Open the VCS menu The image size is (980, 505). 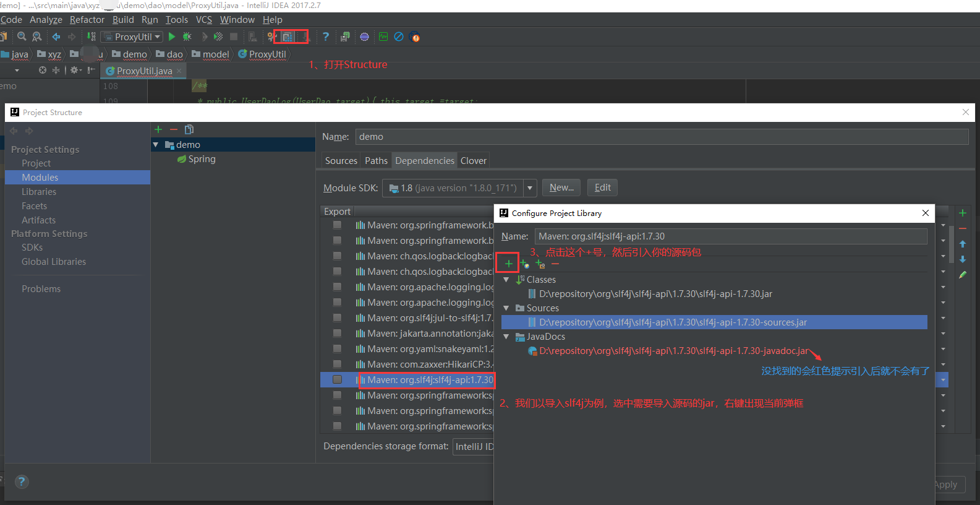click(204, 20)
